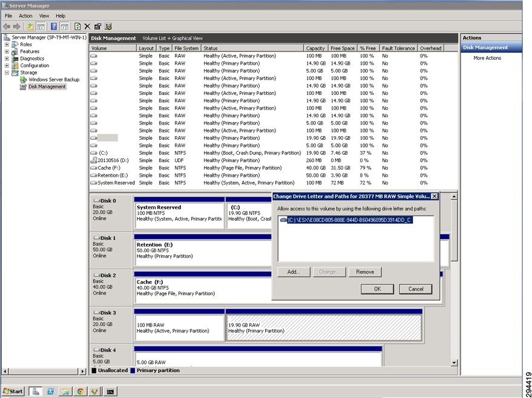Viewport: 532px width, 398px height.
Task: Select the Retention (E:) partition on Disk 1
Action: point(203,250)
